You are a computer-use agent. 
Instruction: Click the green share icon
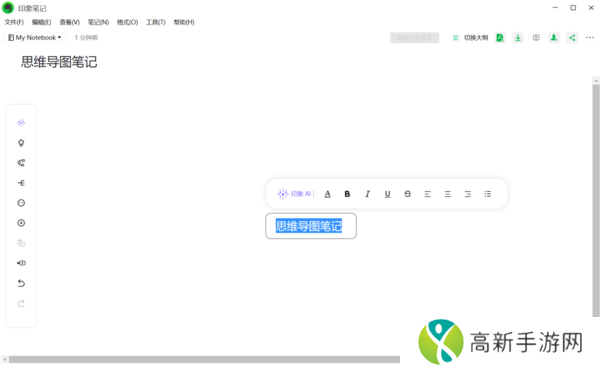(x=572, y=38)
